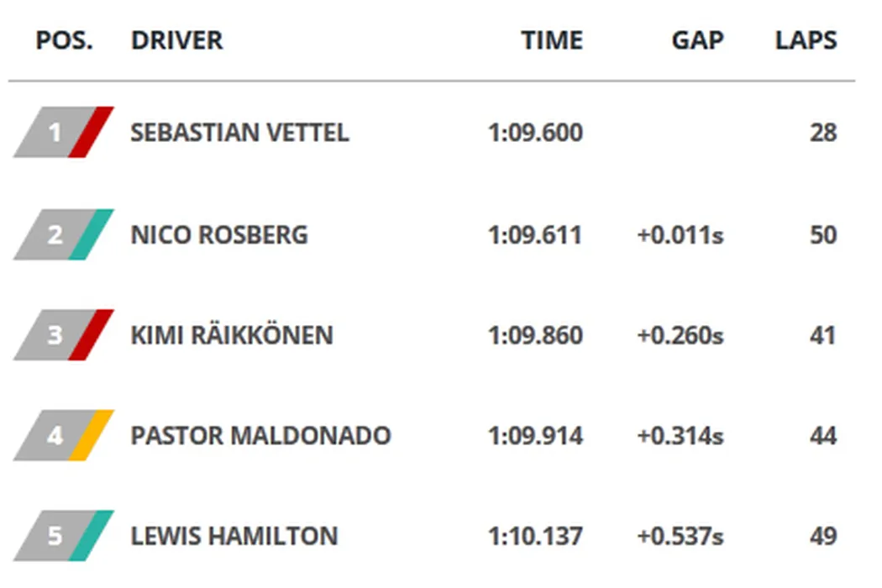Open Sebastian Vettel driver name
The image size is (882, 588).
click(239, 133)
